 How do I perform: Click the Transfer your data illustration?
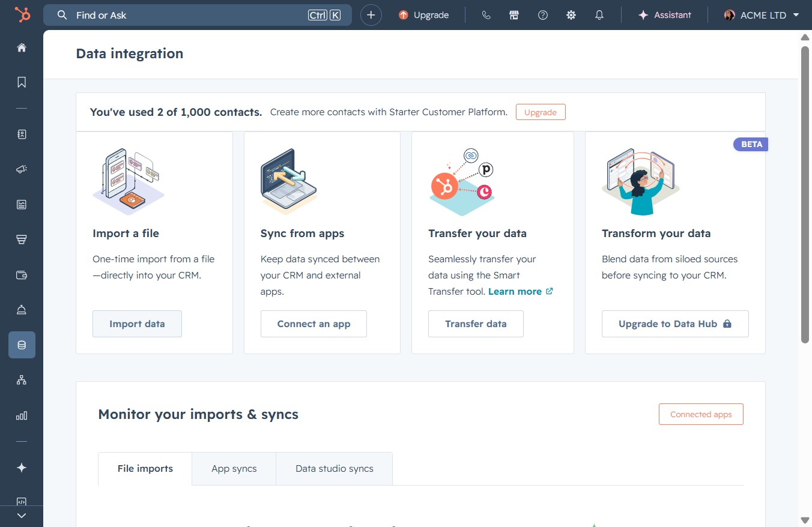coord(462,182)
